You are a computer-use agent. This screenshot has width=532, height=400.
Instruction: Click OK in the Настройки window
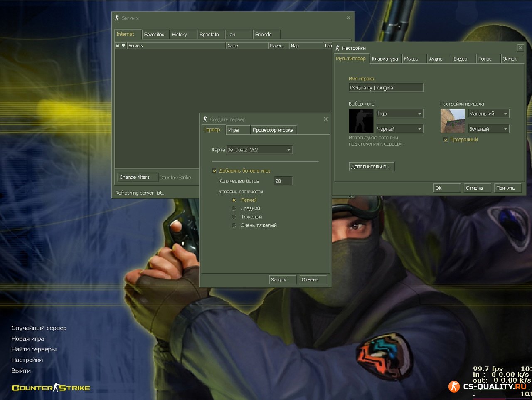click(447, 188)
